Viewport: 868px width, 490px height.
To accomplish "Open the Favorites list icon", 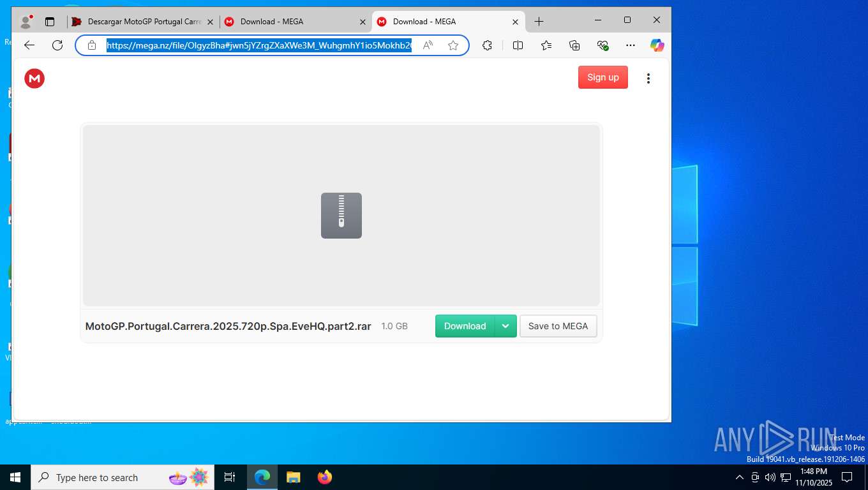I will click(x=546, y=45).
